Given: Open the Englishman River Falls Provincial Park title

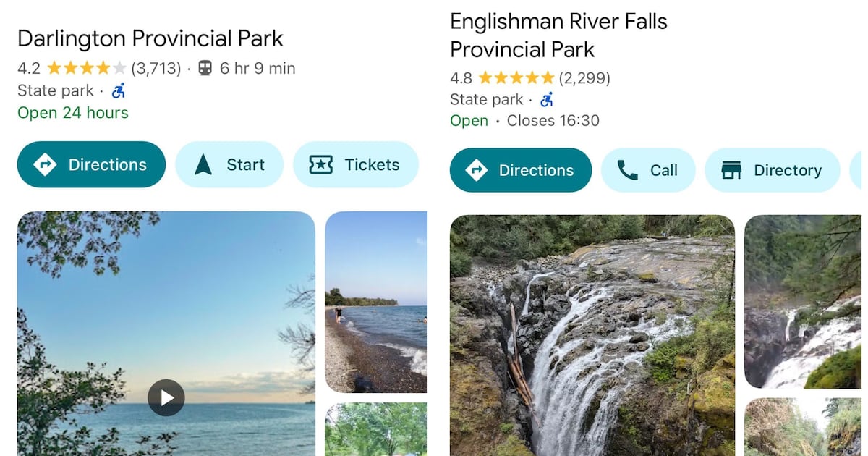Looking at the screenshot, I should coord(558,35).
